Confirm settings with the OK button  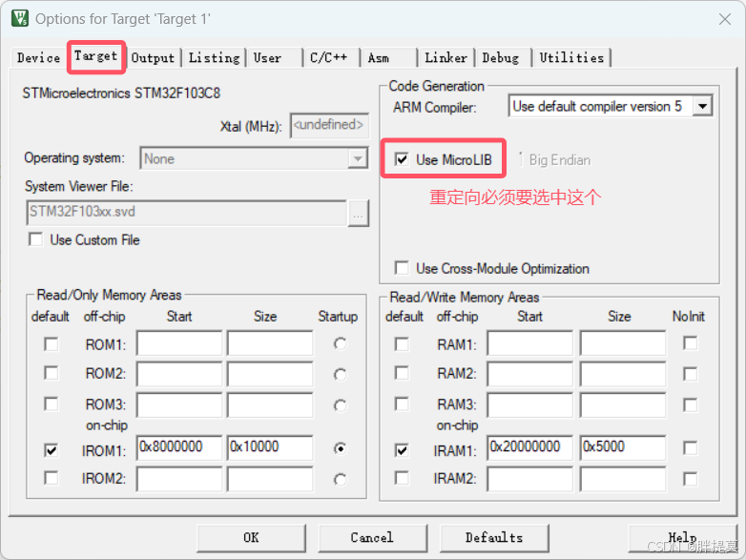[251, 538]
